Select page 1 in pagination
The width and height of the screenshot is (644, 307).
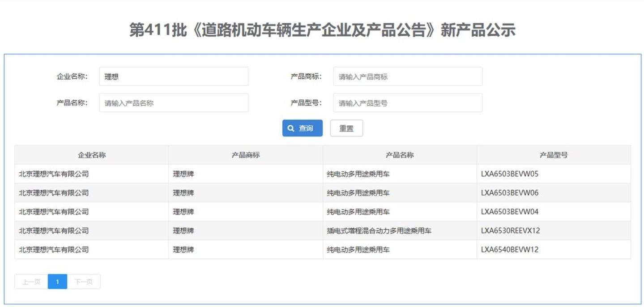[57, 281]
